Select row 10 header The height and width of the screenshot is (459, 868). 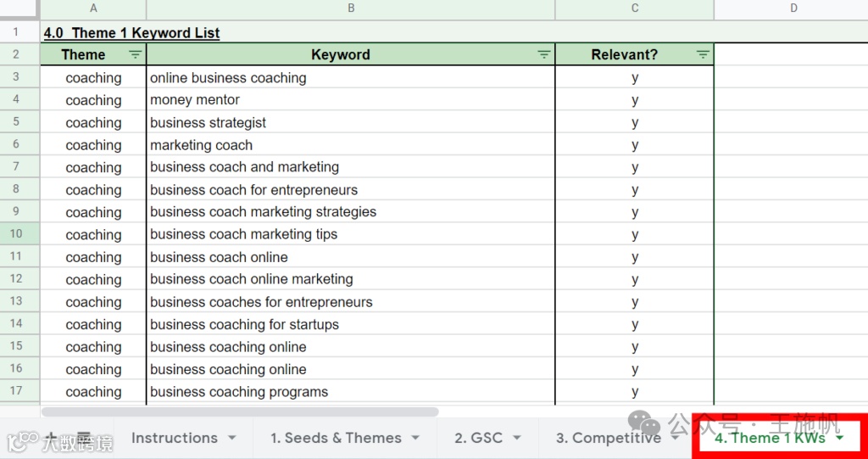pyautogui.click(x=16, y=234)
